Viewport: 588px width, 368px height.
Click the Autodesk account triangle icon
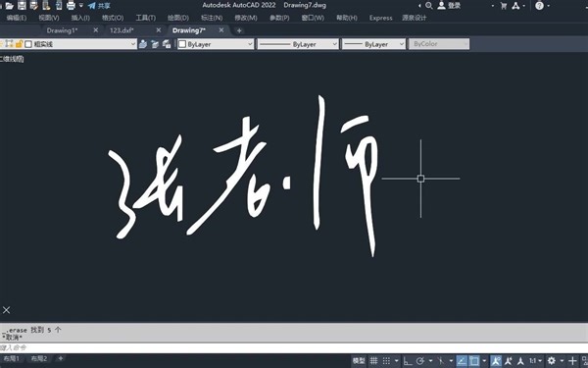pos(516,6)
